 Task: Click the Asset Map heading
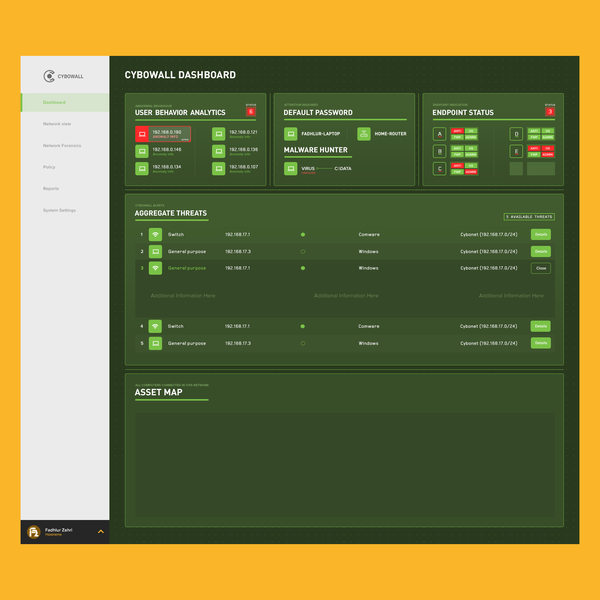click(158, 392)
